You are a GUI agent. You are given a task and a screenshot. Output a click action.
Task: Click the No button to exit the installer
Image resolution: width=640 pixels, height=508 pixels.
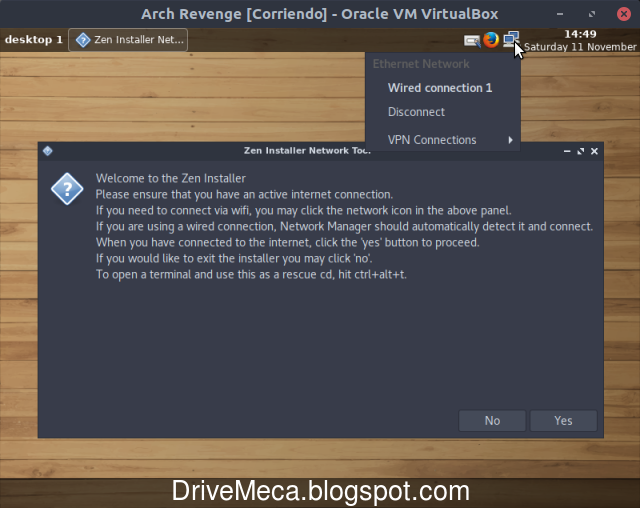[492, 421]
